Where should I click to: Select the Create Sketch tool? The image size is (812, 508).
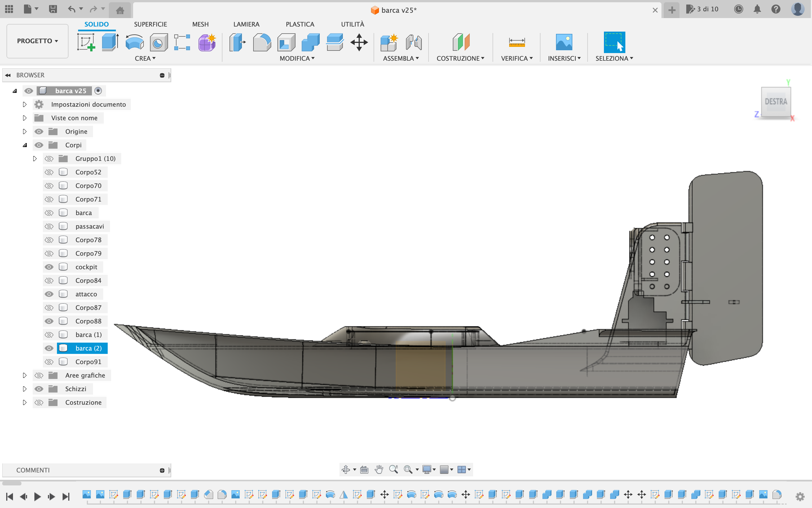[x=86, y=42]
